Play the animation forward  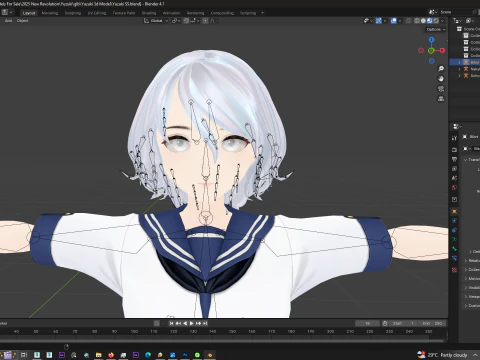[191, 323]
